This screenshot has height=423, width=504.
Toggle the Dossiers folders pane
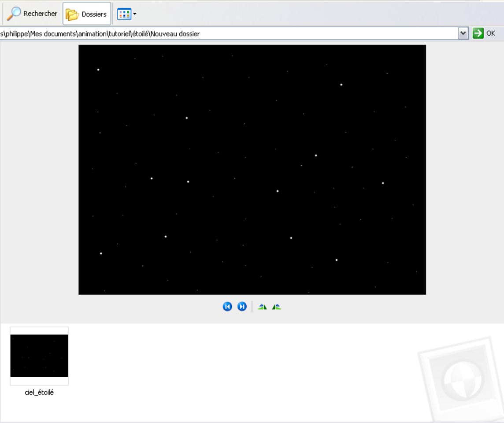[x=87, y=14]
